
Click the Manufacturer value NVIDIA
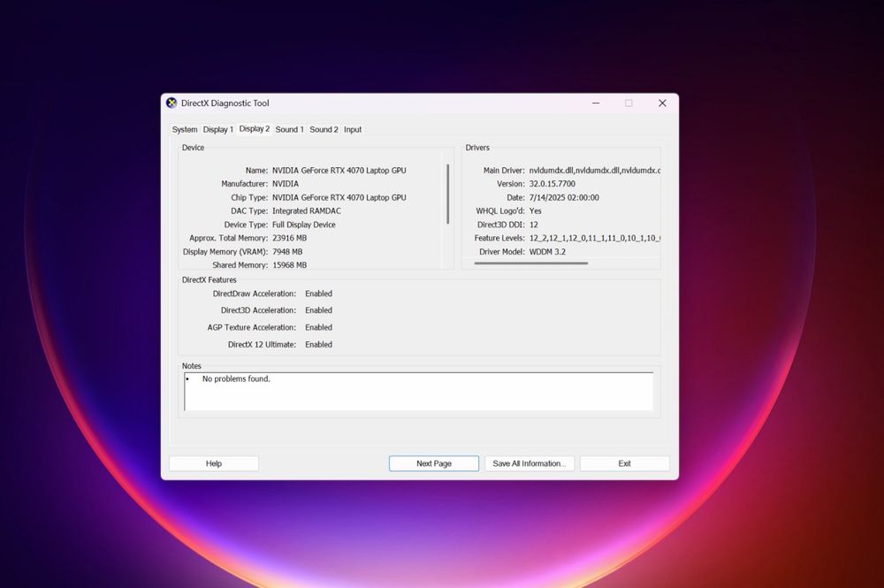[x=286, y=184]
